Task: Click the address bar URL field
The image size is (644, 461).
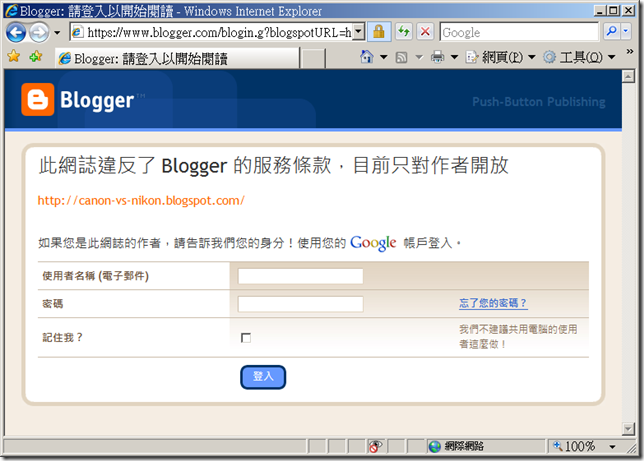Action: (x=212, y=32)
